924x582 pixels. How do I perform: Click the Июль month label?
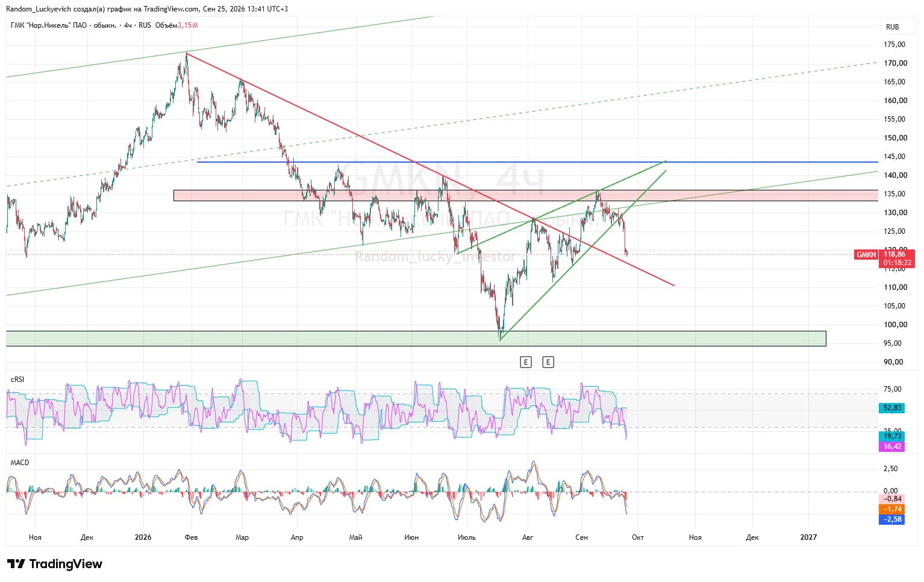(467, 537)
